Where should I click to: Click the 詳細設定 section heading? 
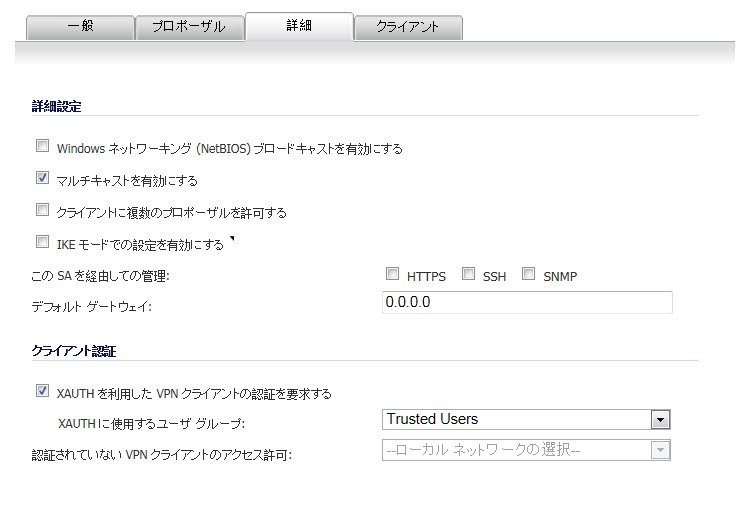tap(56, 106)
